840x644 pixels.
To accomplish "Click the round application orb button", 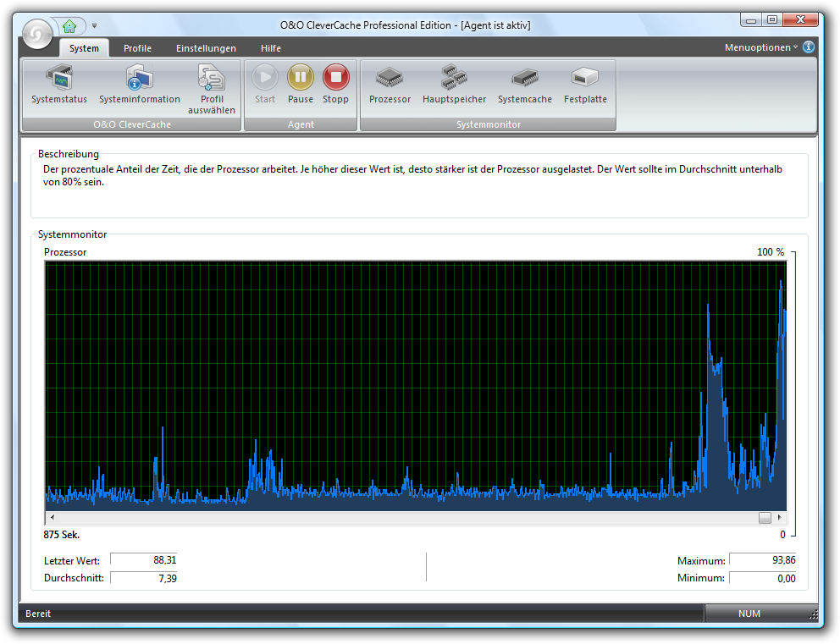I will (37, 34).
